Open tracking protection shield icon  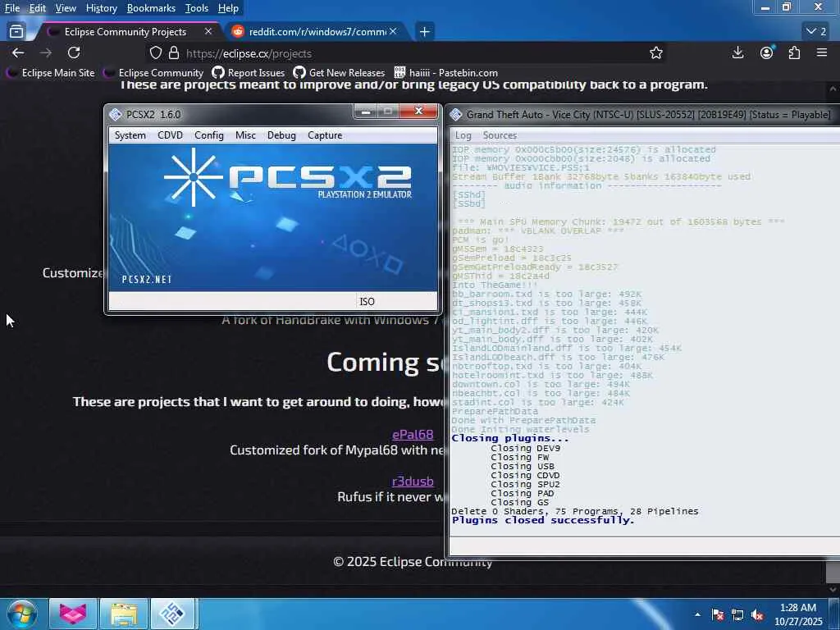(x=155, y=53)
